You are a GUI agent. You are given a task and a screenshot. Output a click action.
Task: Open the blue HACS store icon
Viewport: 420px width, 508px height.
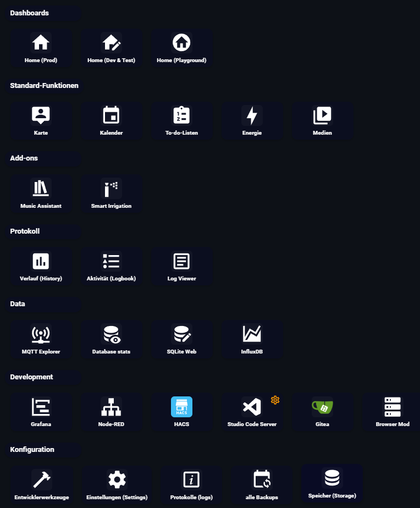[x=181, y=407]
